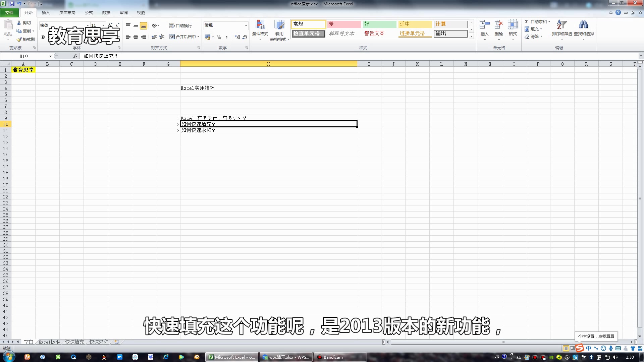Switch to the 插入 ribbon tab

click(x=45, y=12)
